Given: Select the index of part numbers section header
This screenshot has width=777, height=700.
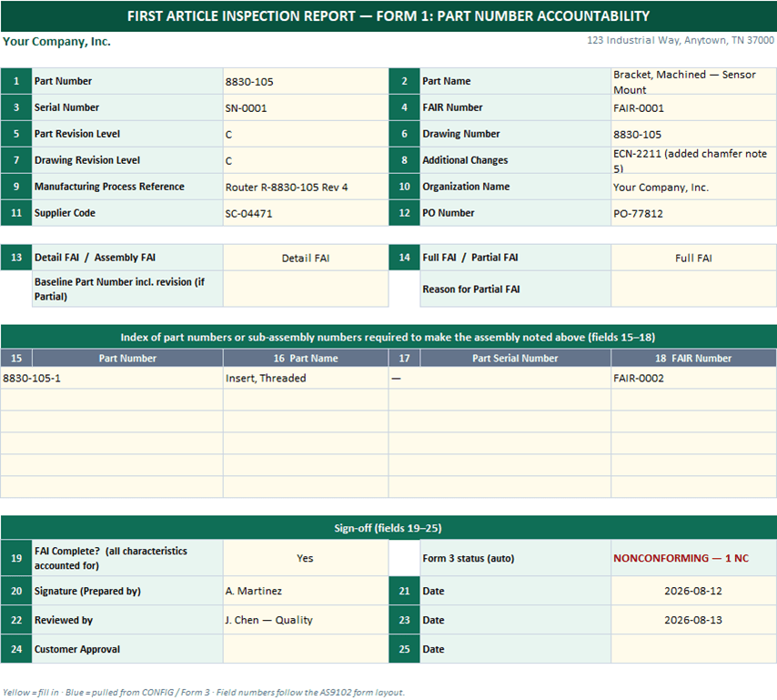Looking at the screenshot, I should (388, 337).
